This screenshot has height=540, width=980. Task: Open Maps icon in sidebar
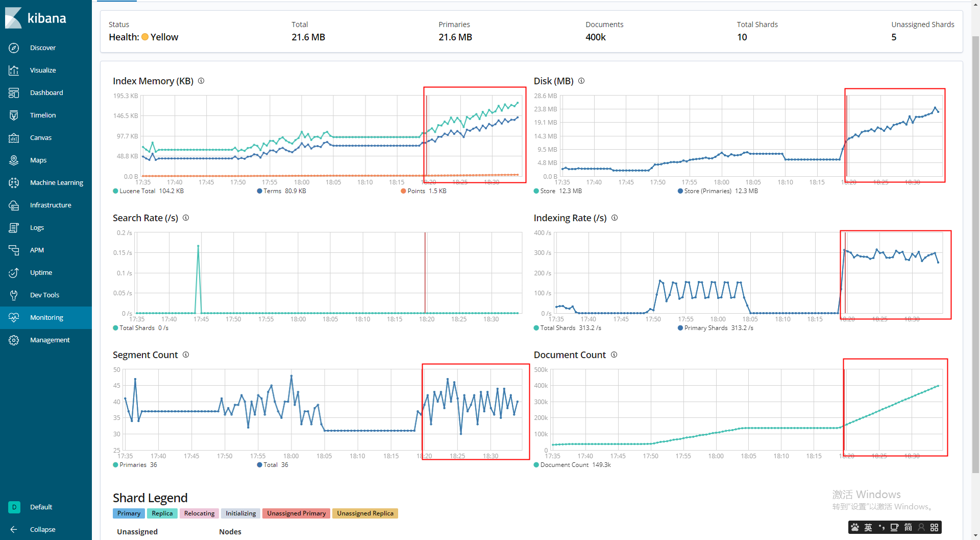click(14, 160)
